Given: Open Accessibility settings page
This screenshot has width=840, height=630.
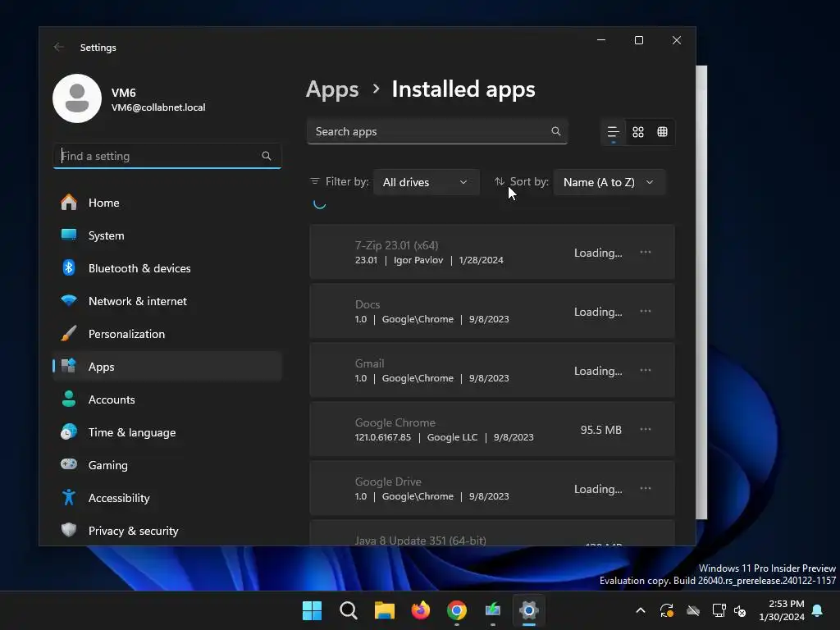Looking at the screenshot, I should click(x=167, y=498).
